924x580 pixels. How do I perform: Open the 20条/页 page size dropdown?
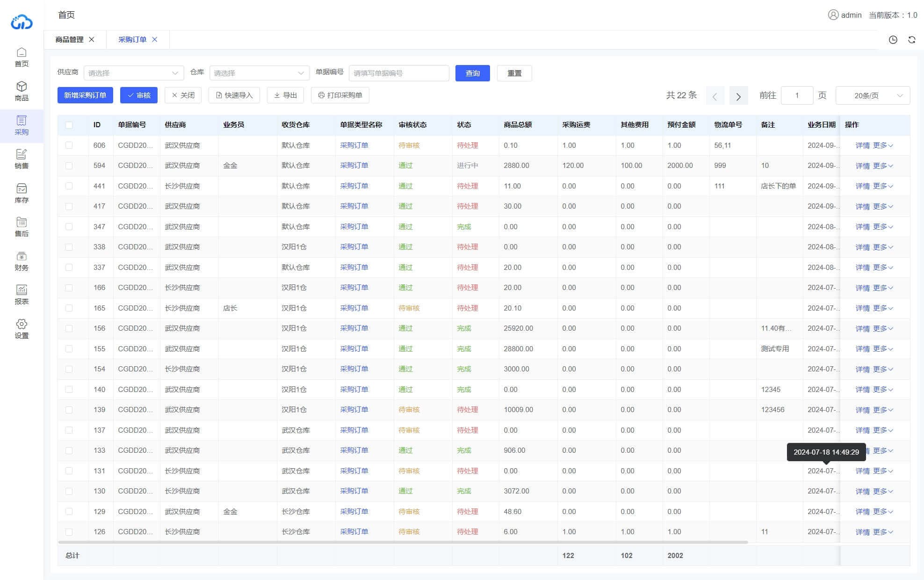point(873,95)
